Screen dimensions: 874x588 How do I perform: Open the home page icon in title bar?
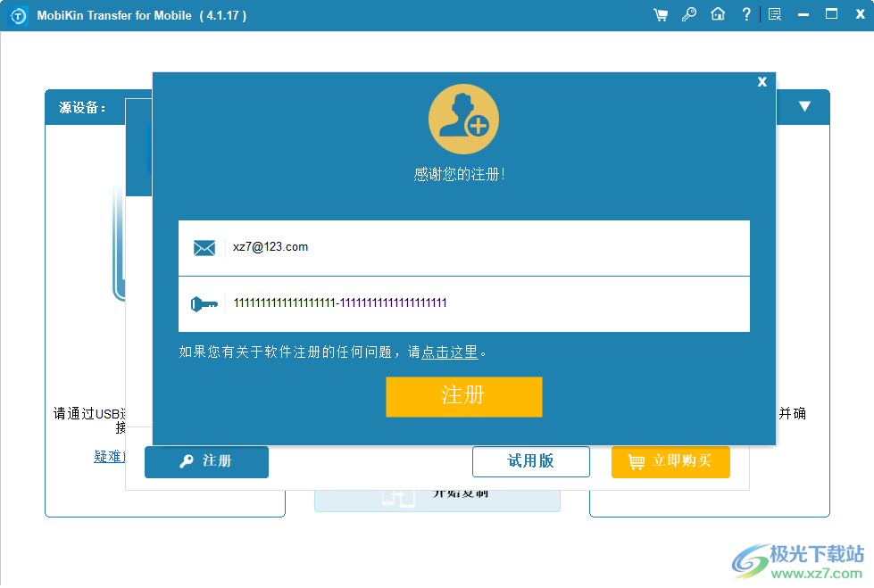[718, 14]
